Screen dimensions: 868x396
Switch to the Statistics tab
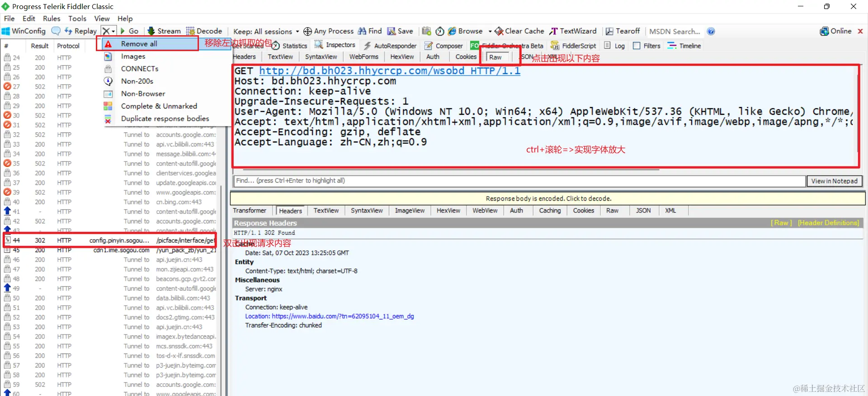point(289,46)
